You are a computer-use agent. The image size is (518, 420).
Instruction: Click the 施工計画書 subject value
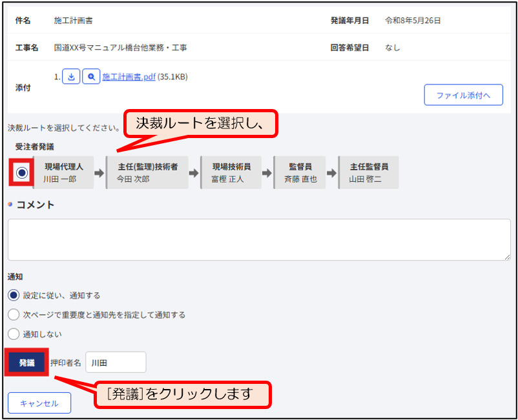point(73,21)
